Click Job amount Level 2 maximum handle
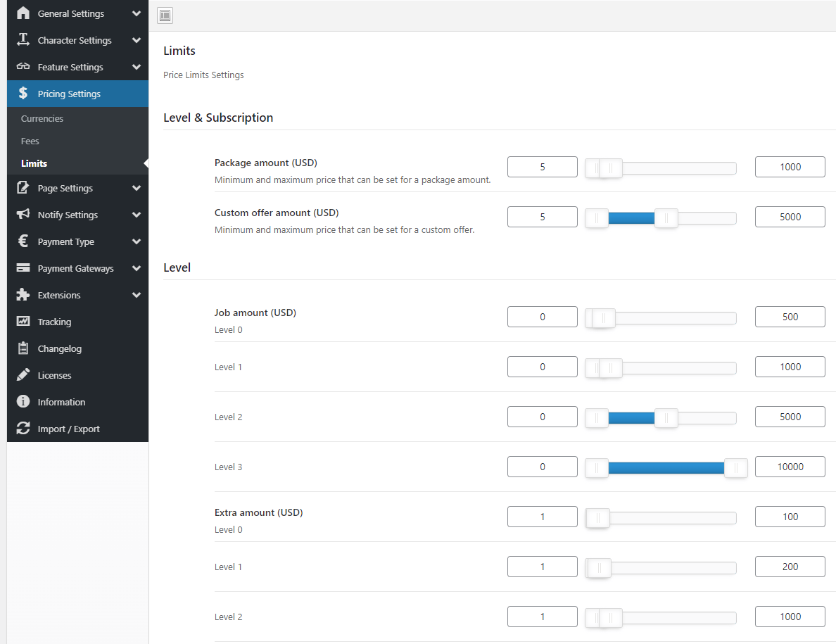Viewport: 836px width, 644px height. (x=666, y=418)
